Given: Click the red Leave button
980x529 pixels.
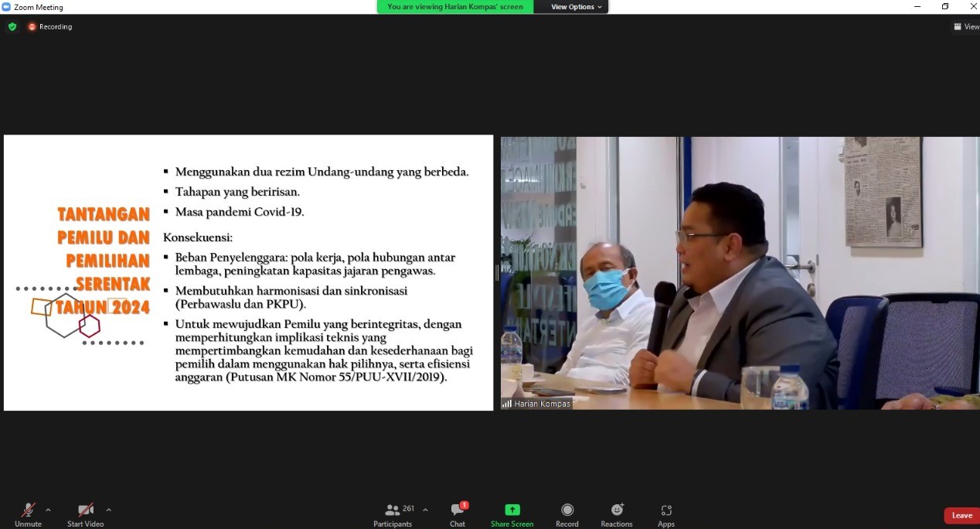Looking at the screenshot, I should pyautogui.click(x=961, y=516).
